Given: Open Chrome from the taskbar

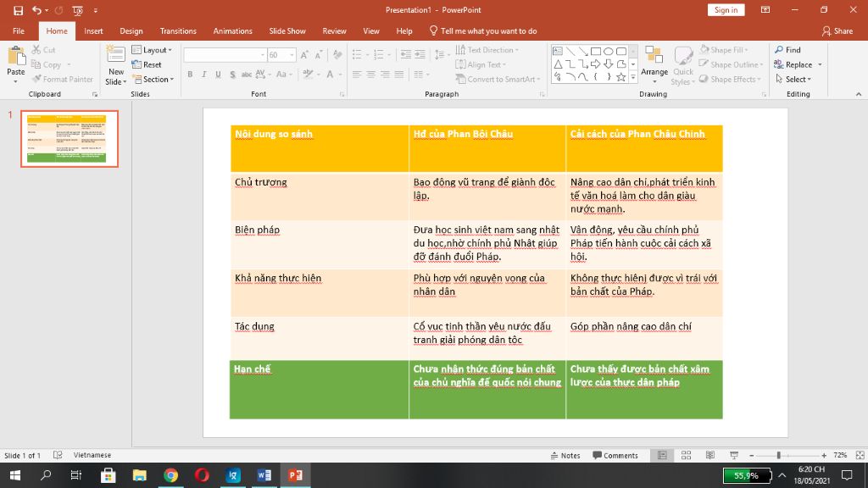Looking at the screenshot, I should (170, 475).
